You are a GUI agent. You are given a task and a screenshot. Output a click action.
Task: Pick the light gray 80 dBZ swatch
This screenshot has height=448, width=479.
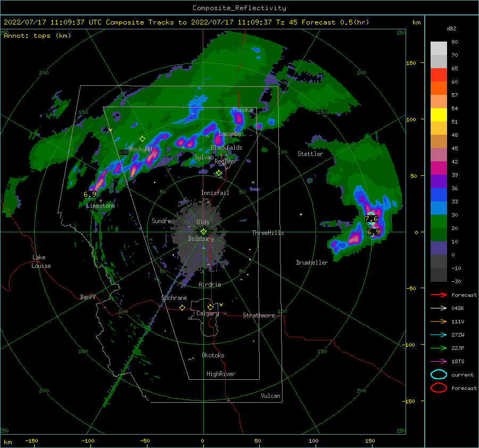click(x=439, y=48)
